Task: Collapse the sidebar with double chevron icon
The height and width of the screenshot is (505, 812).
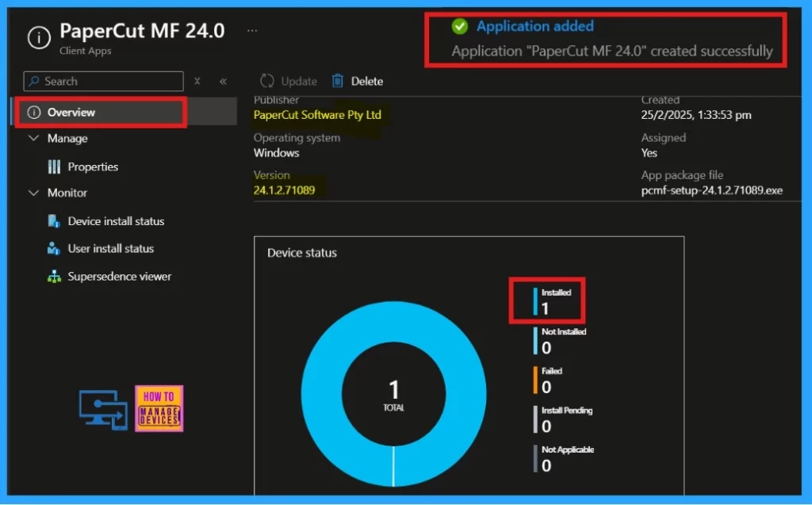Action: (x=223, y=82)
